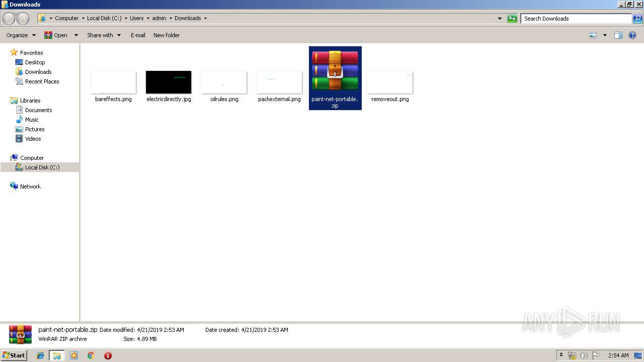Open the Documents library
The width and height of the screenshot is (644, 362).
point(38,110)
